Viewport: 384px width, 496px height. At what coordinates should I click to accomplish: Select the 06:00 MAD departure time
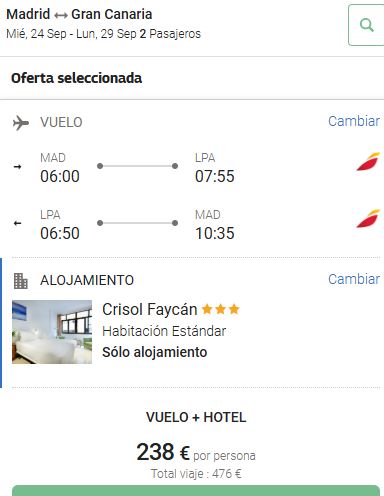pyautogui.click(x=60, y=176)
